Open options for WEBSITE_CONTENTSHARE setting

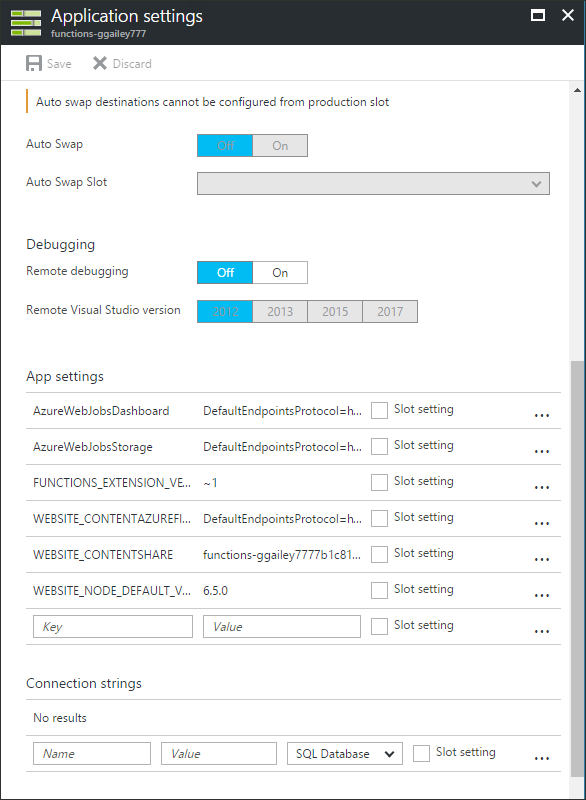[542, 557]
